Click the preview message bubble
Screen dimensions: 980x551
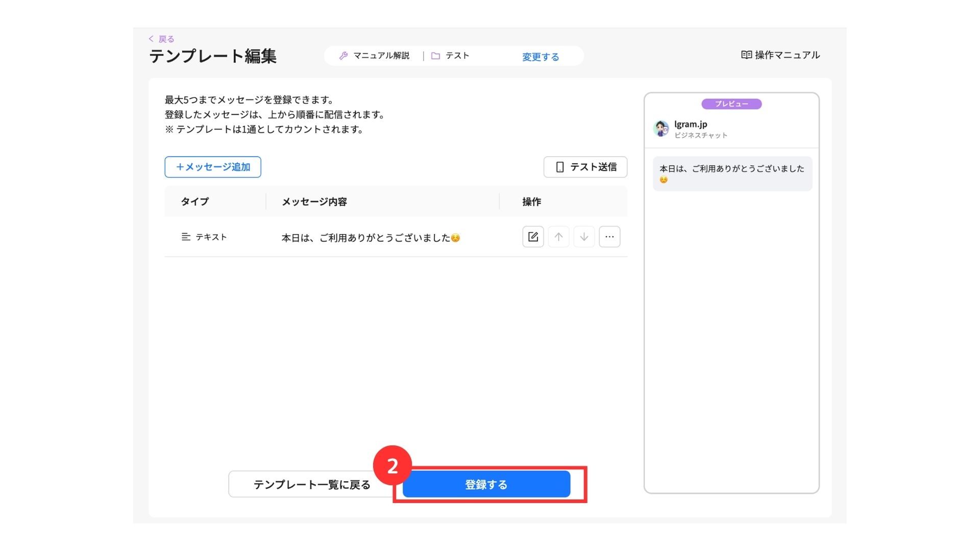point(732,173)
